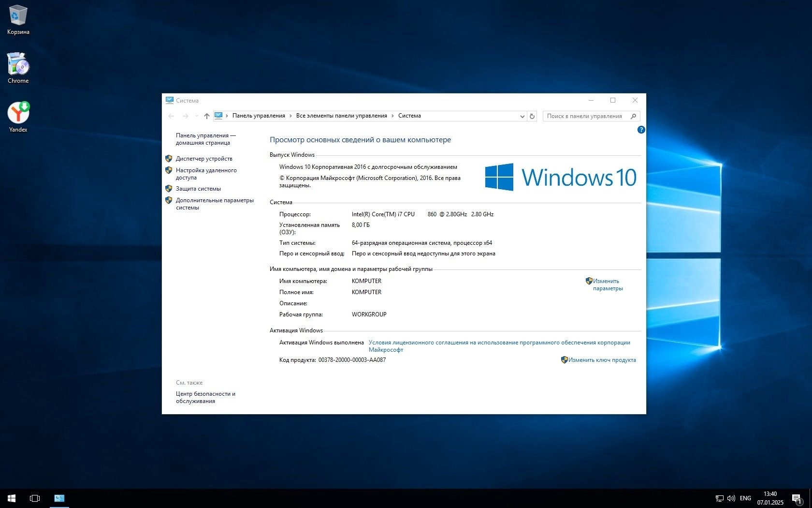
Task: Select the Chrome installer desktop icon
Action: tap(18, 68)
